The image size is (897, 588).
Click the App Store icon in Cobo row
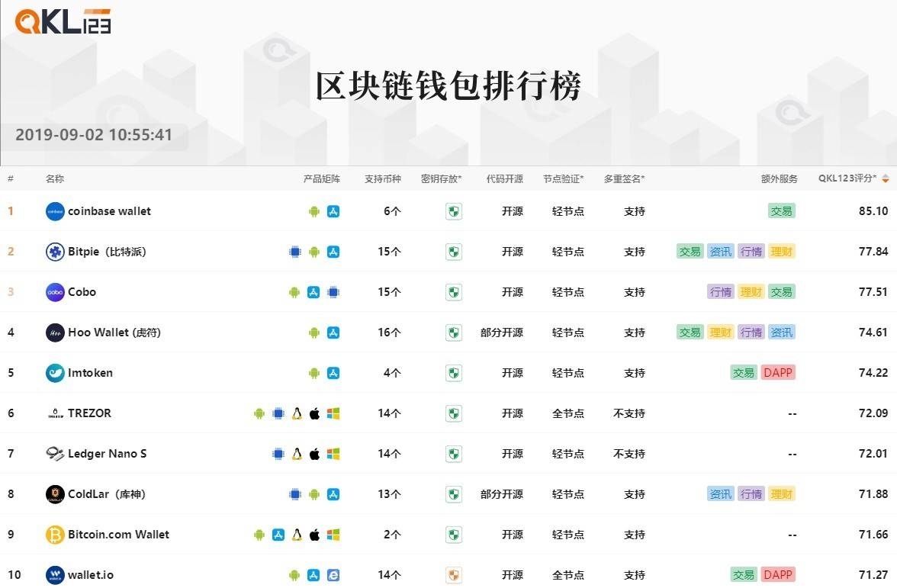coord(313,292)
